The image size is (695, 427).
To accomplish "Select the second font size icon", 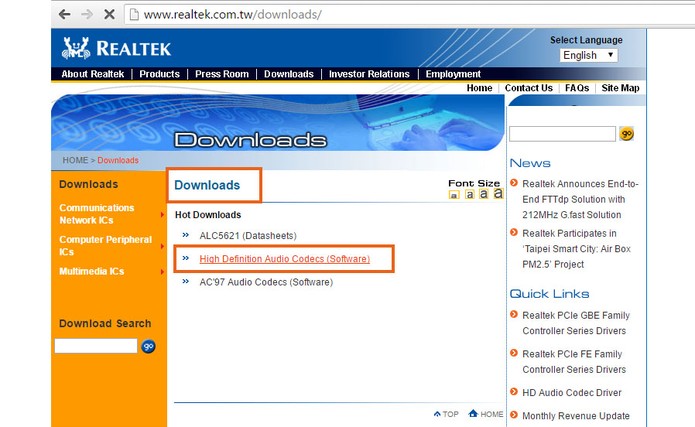I will click(469, 194).
